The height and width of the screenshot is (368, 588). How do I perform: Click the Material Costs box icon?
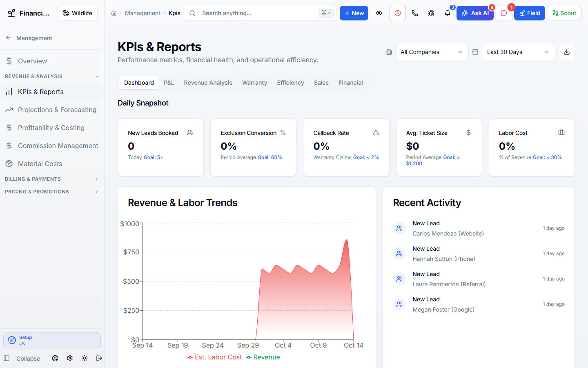tap(9, 164)
